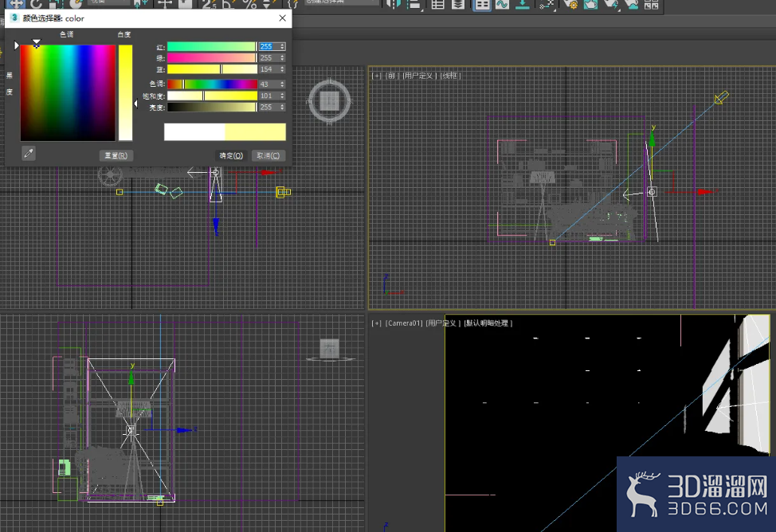Select the Scale tool
776x532 pixels.
pos(56,4)
